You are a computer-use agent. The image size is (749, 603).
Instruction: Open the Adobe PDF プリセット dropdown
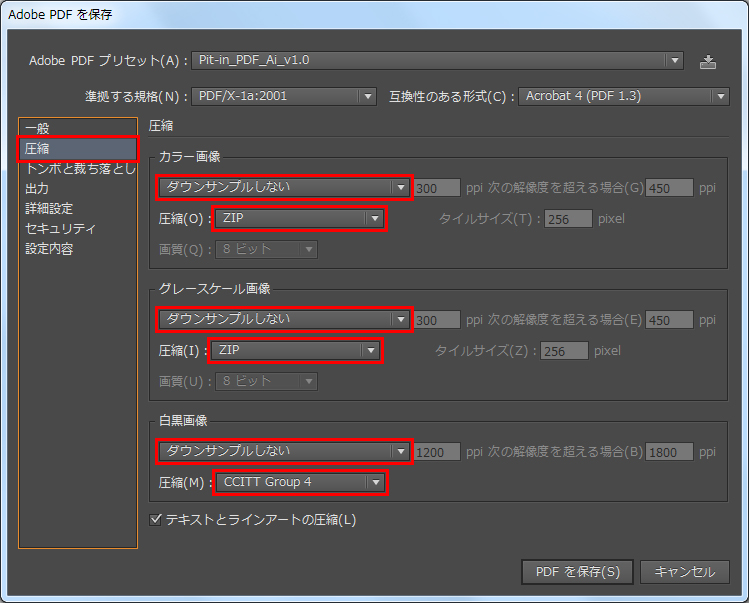(x=437, y=61)
